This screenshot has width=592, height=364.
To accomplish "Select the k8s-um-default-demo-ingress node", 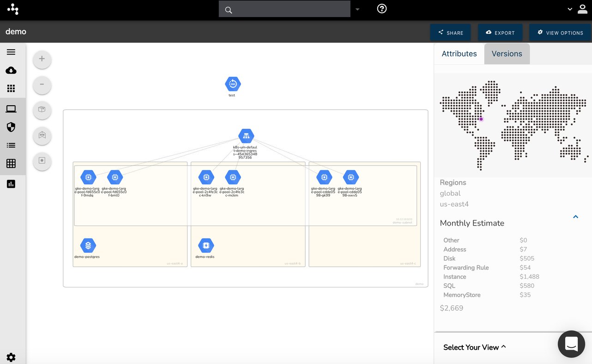I will (x=246, y=136).
